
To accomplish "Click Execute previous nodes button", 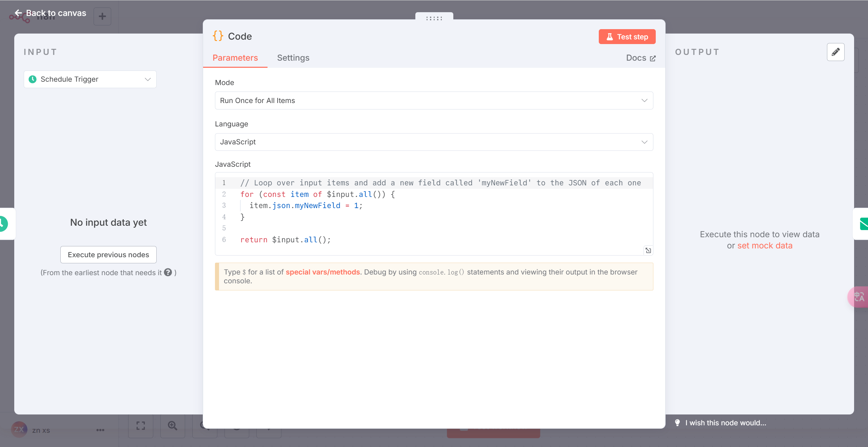I will [108, 255].
